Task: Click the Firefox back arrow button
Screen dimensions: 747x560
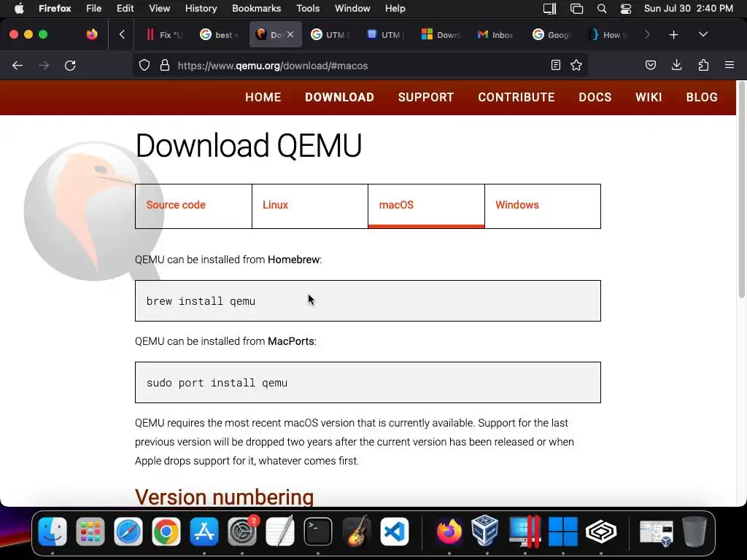Action: (x=18, y=65)
